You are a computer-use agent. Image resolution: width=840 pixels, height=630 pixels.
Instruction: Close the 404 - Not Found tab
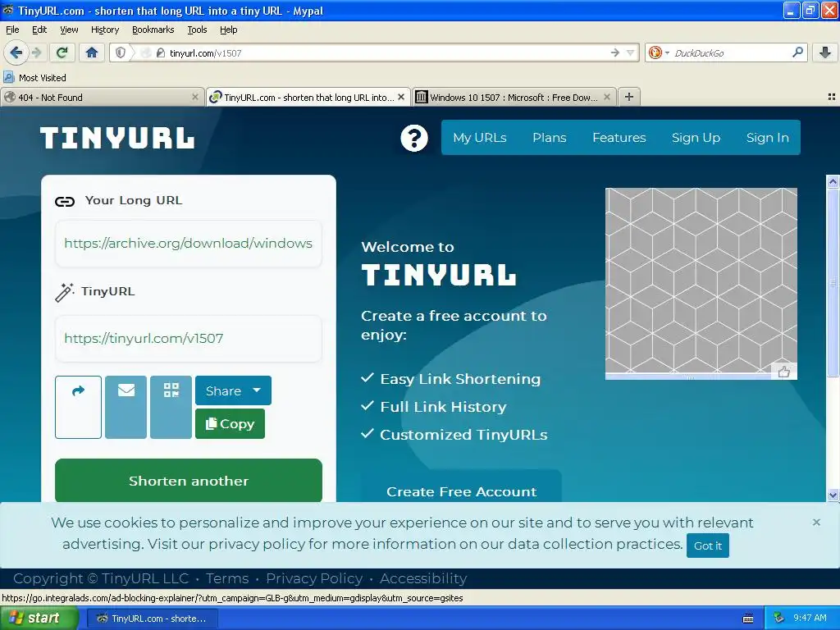point(195,97)
